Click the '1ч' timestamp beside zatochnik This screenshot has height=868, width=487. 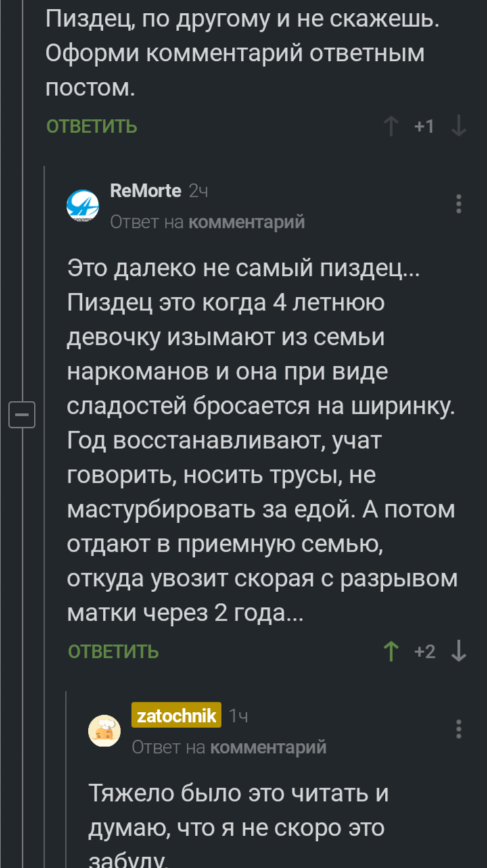coord(239,717)
